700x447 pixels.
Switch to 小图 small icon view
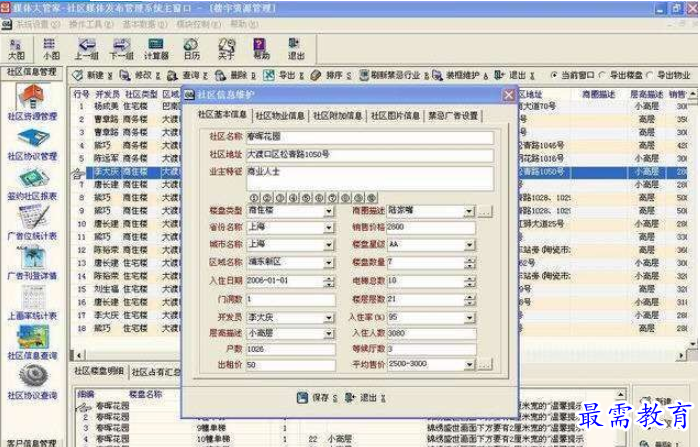(x=50, y=49)
